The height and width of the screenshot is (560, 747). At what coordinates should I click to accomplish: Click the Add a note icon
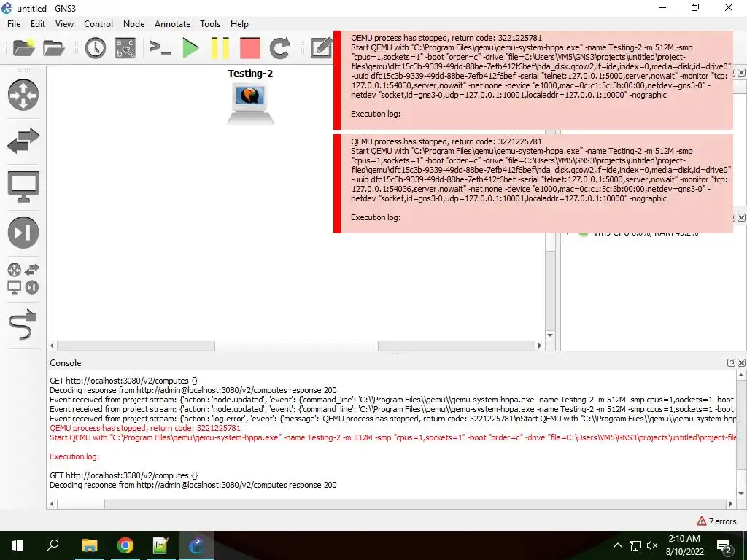321,48
